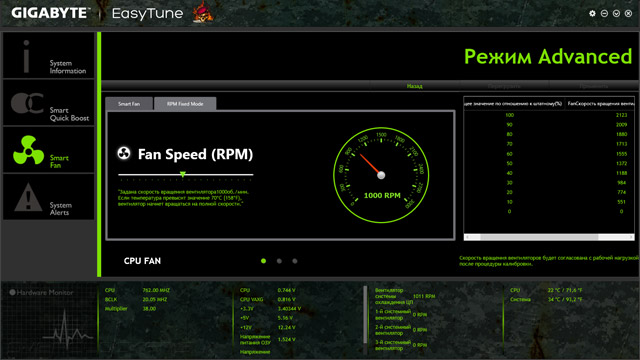The width and height of the screenshot is (640, 360).
Task: Click the table scrollbar right arrow
Action: (631, 237)
